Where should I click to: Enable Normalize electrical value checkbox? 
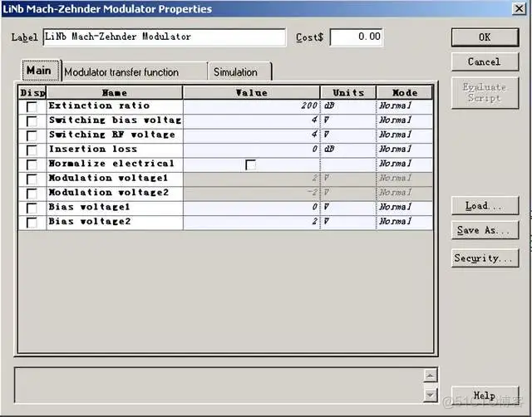(251, 164)
